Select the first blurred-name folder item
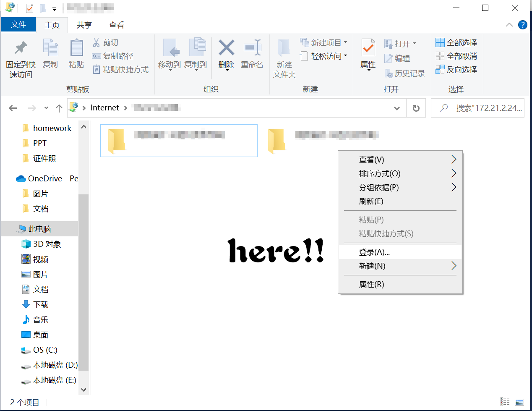Viewport: 532px width, 411px height. pyautogui.click(x=179, y=141)
